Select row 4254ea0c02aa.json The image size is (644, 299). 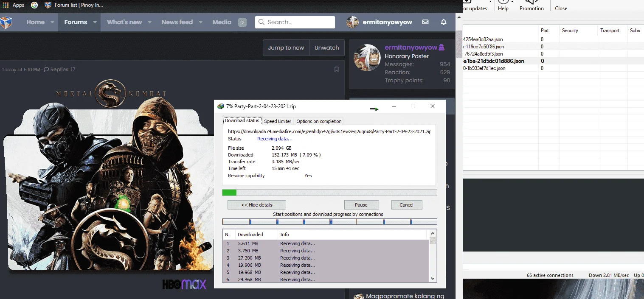553,39
